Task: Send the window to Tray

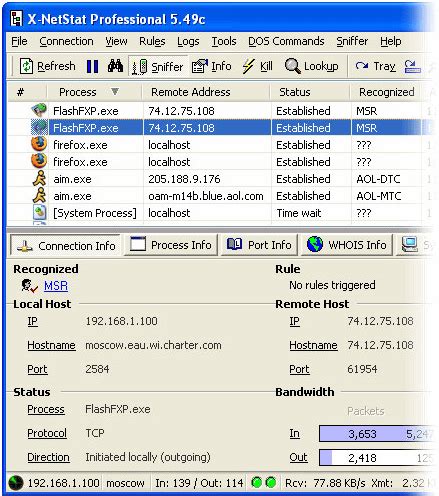Action: point(375,66)
